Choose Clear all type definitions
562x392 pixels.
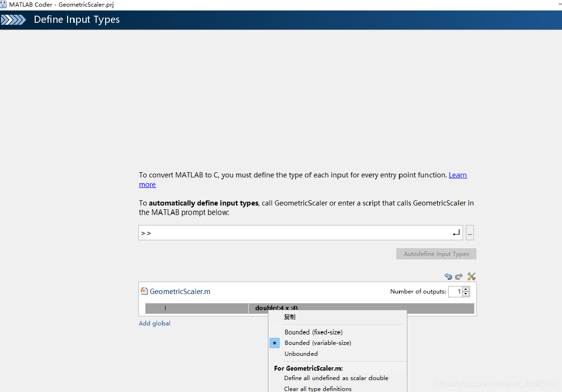tap(337, 388)
